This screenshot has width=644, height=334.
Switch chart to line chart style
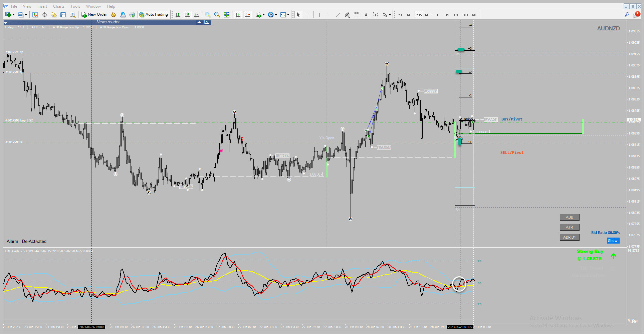click(197, 15)
